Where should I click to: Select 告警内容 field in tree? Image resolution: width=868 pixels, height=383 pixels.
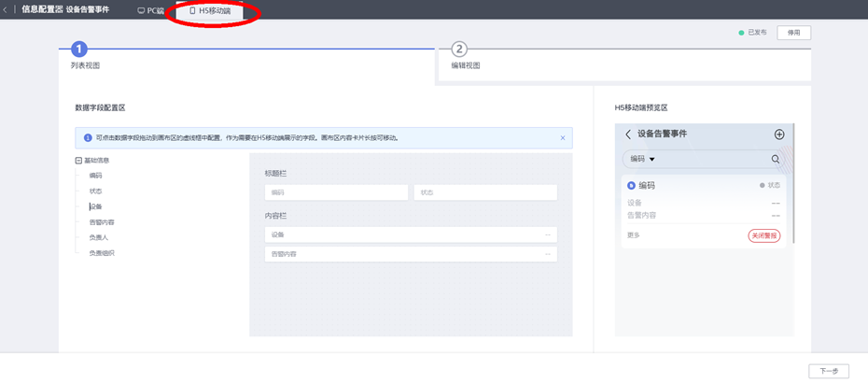point(102,222)
